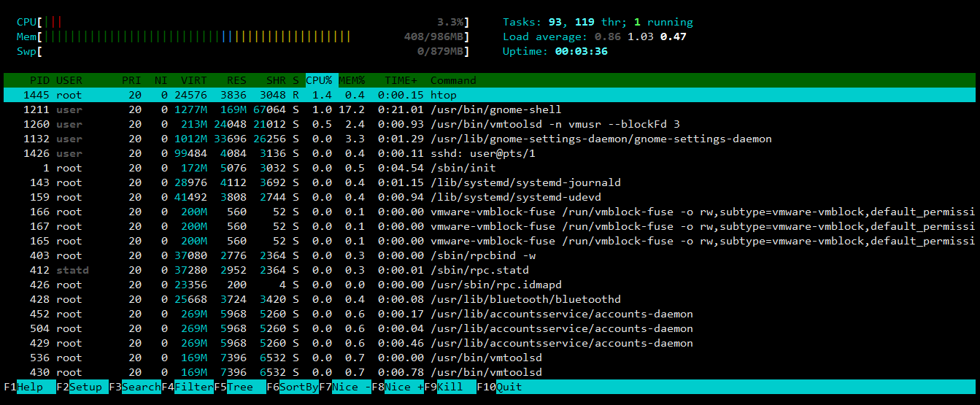Image resolution: width=980 pixels, height=405 pixels.
Task: Activate the F4 Filter option
Action: click(x=188, y=387)
